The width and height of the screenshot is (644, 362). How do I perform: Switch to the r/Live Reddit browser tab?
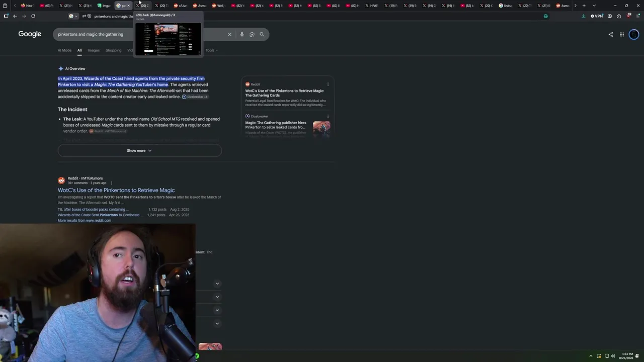tap(181, 6)
